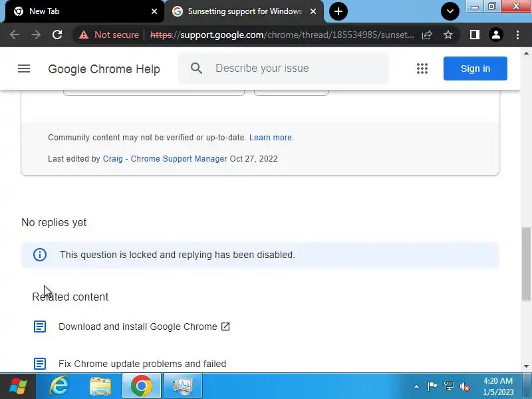The image size is (532, 399).
Task: Show hidden system tray icons
Action: click(x=416, y=386)
